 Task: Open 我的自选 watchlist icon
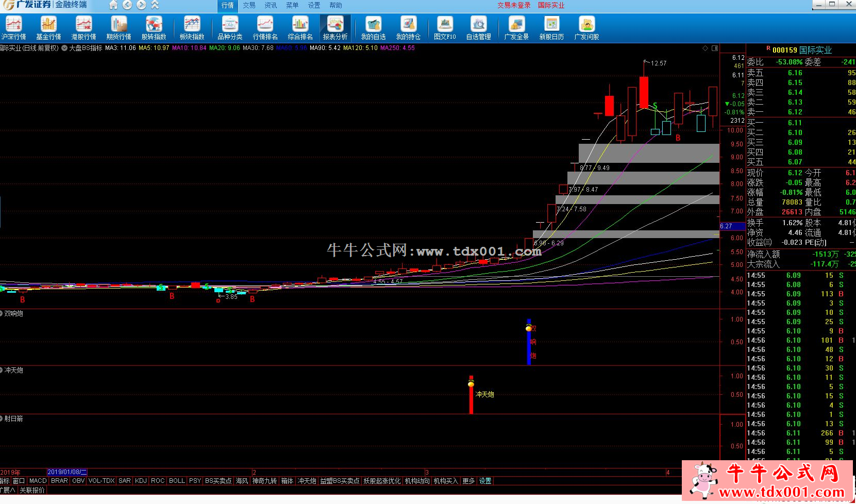373,28
